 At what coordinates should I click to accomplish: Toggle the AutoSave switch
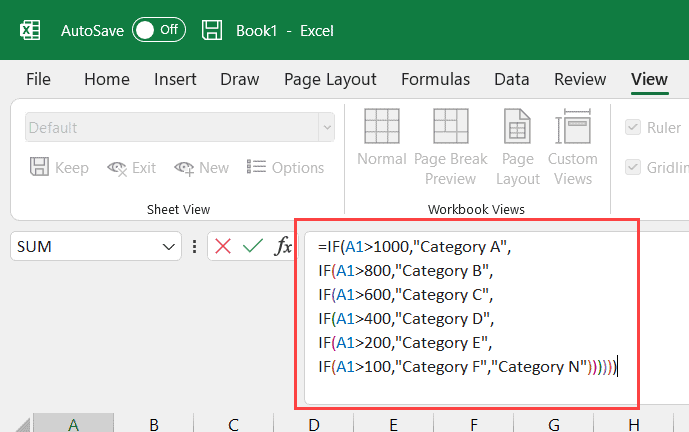[159, 30]
